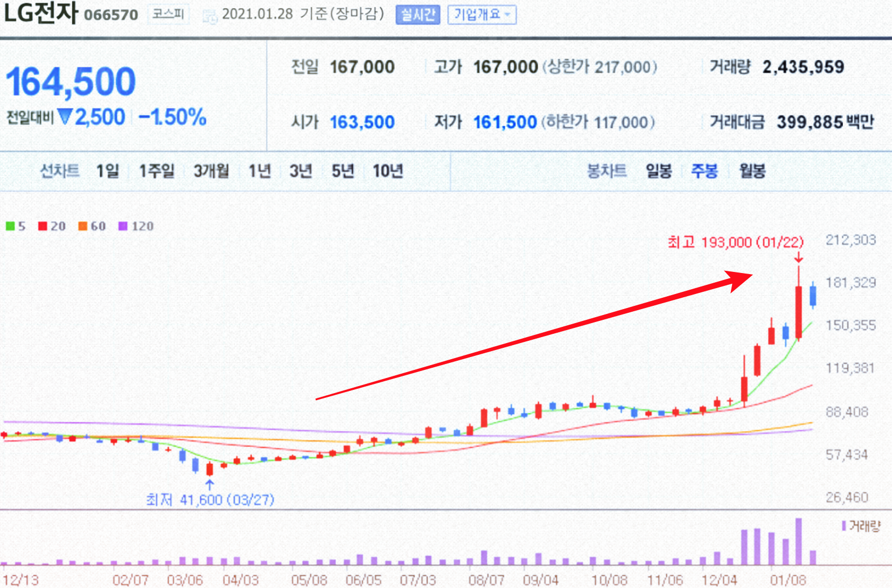This screenshot has height=588, width=892.
Task: Click the 전일 167,000 value
Action: [x=362, y=67]
